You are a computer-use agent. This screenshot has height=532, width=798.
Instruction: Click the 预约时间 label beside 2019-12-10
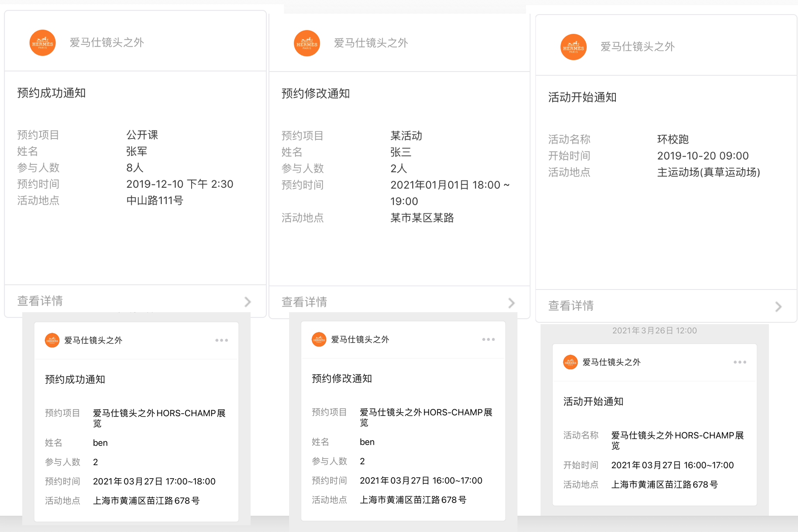pyautogui.click(x=38, y=184)
